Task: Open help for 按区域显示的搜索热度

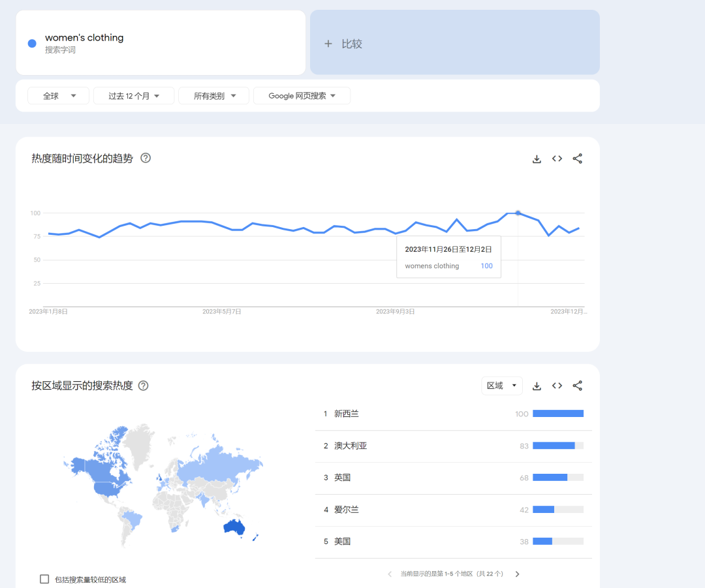Action: point(143,386)
